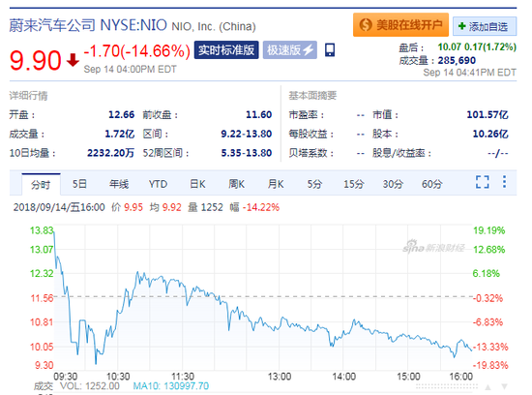Switch to 极速版 fast mode
532x395 pixels.
click(x=290, y=50)
